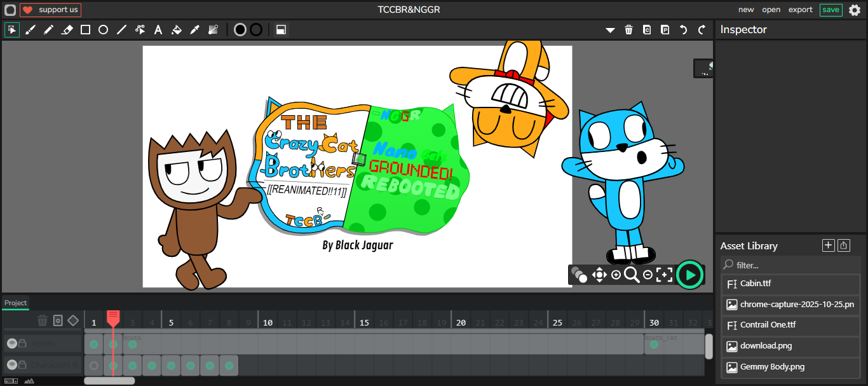Toggle onion skinning on the canvas controls
868x386 pixels.
pos(578,275)
